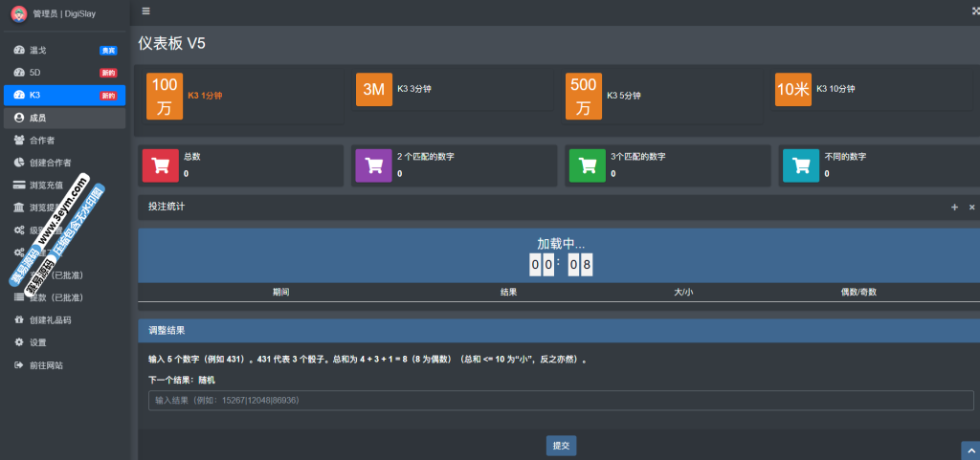Click the purple cart icon for 2个匹配的数字
This screenshot has height=460, width=980.
click(374, 164)
